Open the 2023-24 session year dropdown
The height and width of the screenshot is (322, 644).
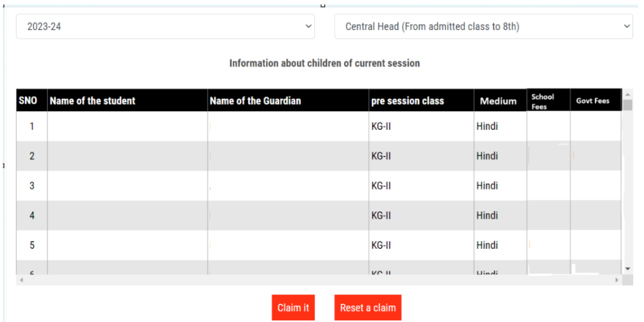tap(164, 27)
